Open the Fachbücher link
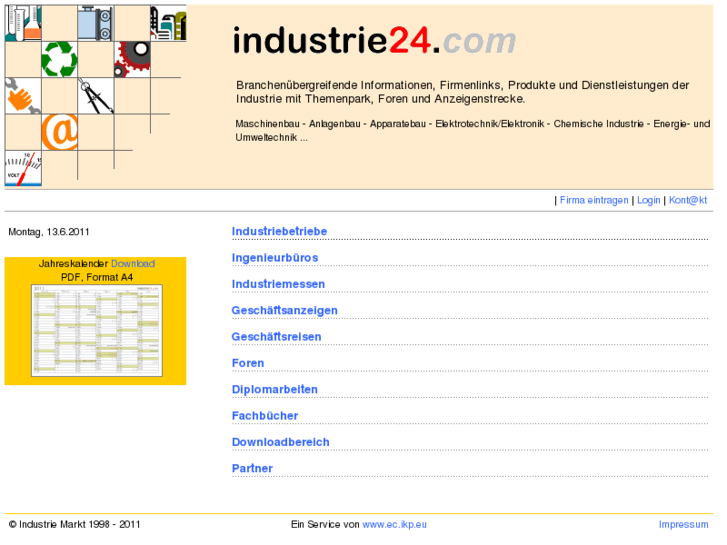This screenshot has height=545, width=727. (x=265, y=416)
